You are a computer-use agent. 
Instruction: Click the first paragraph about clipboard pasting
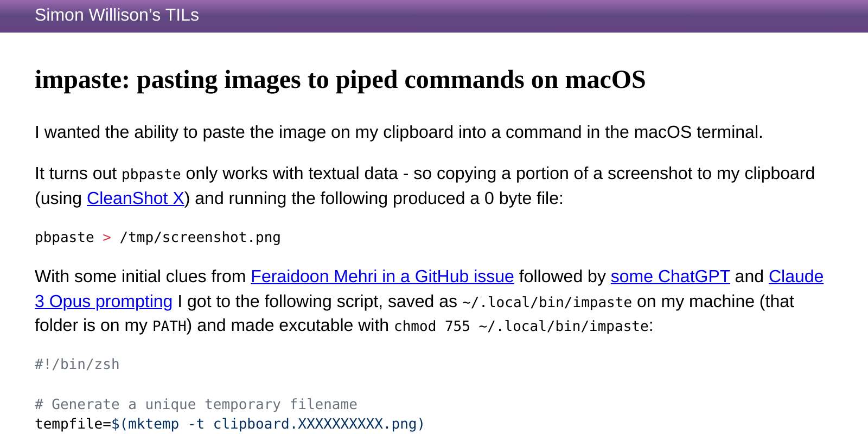399,132
